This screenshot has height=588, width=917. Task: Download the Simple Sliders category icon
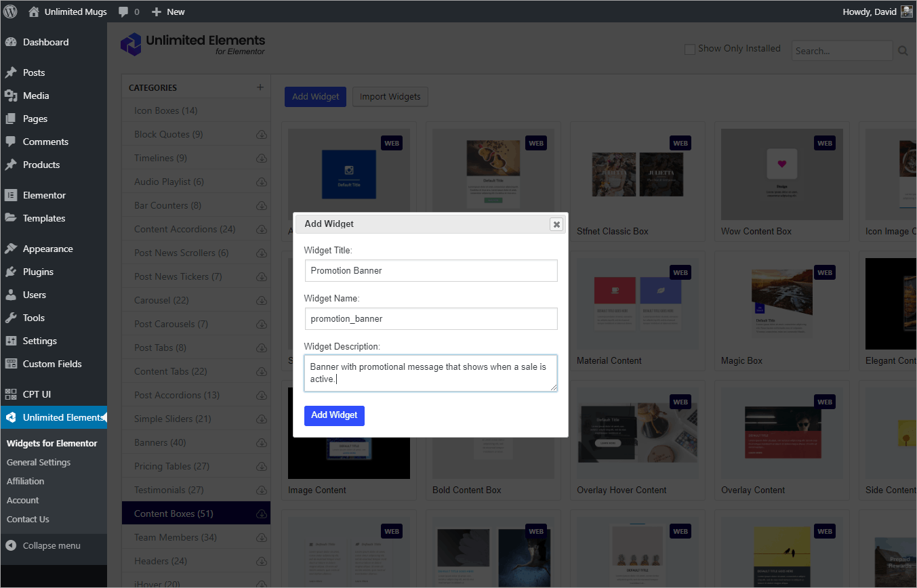pyautogui.click(x=261, y=419)
